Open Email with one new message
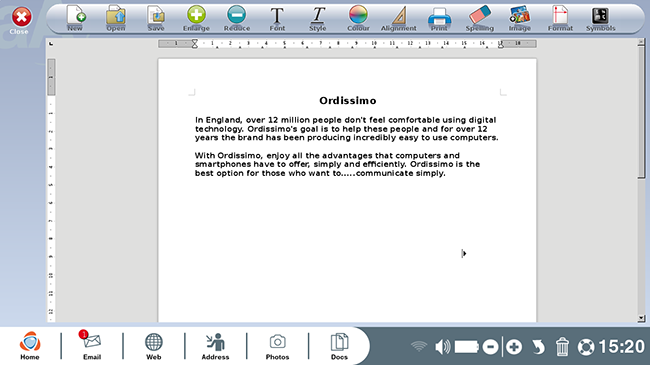Image resolution: width=650 pixels, height=365 pixels. coord(92,346)
